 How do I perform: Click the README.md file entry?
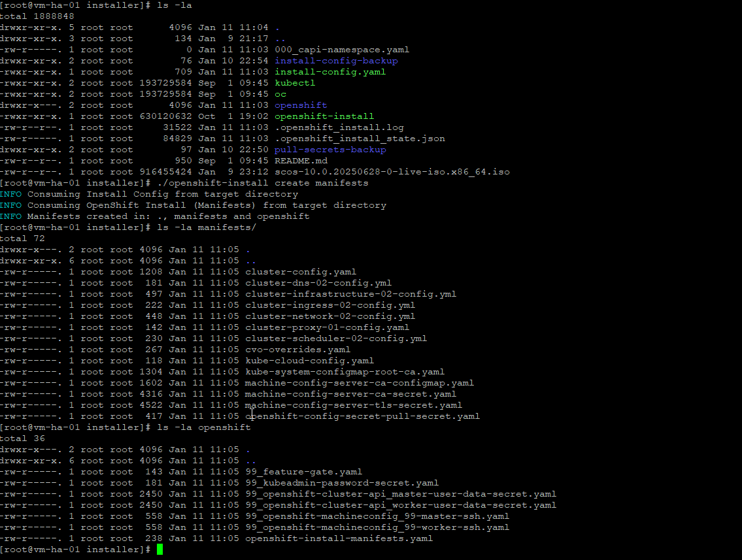[x=301, y=161]
